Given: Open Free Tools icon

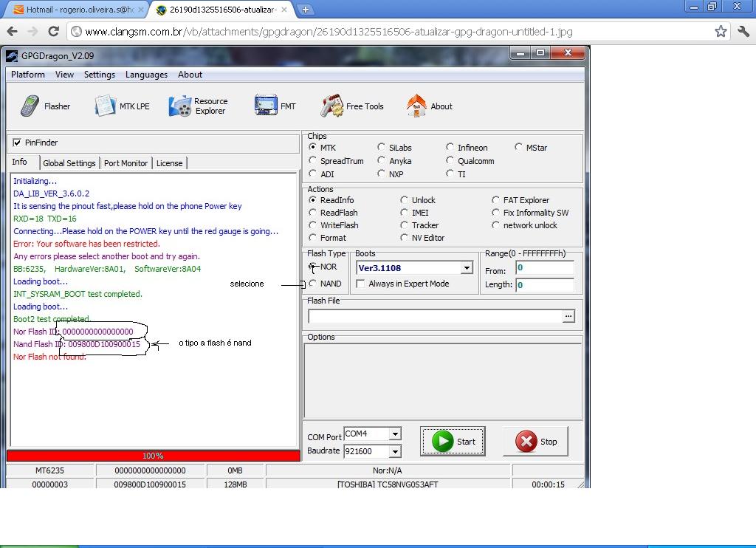Looking at the screenshot, I should click(x=331, y=106).
